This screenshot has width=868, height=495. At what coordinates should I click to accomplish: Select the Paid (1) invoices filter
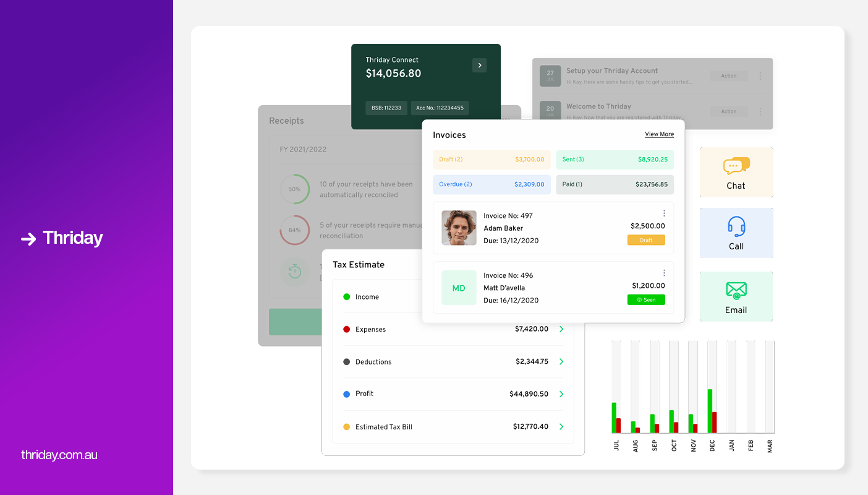point(615,184)
